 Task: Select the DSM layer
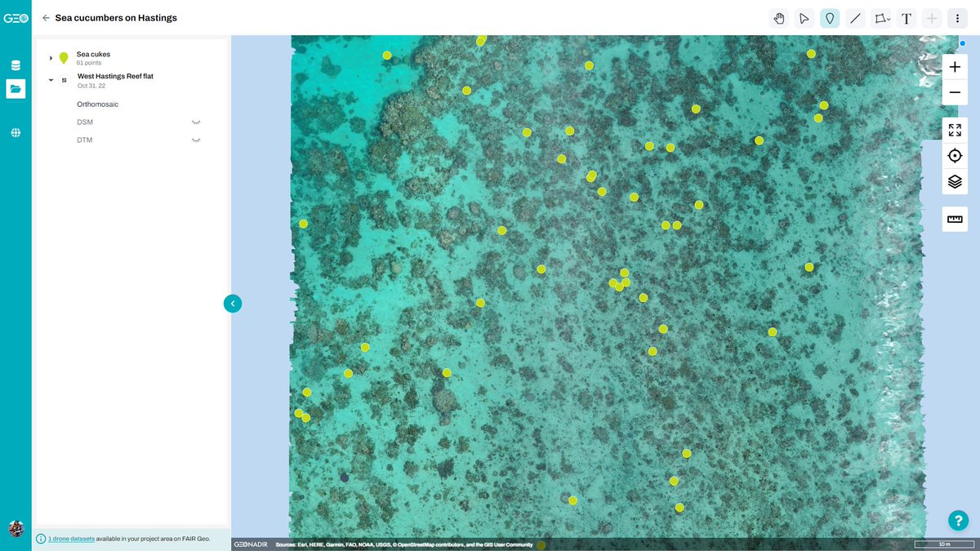click(85, 122)
